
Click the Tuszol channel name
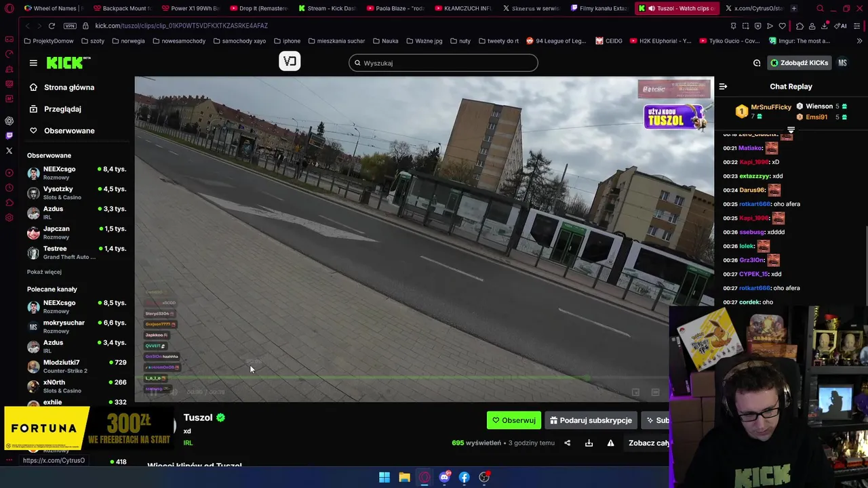coord(198,418)
